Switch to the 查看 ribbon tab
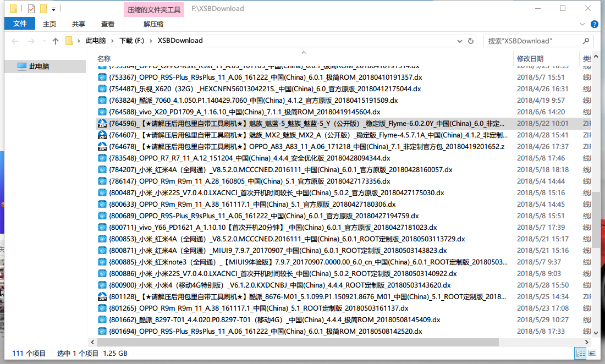 click(x=108, y=24)
